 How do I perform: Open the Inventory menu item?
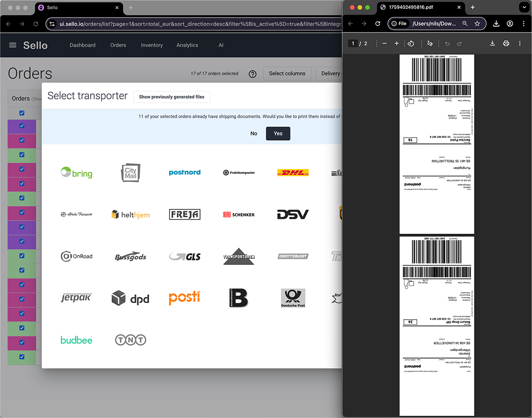click(x=152, y=45)
